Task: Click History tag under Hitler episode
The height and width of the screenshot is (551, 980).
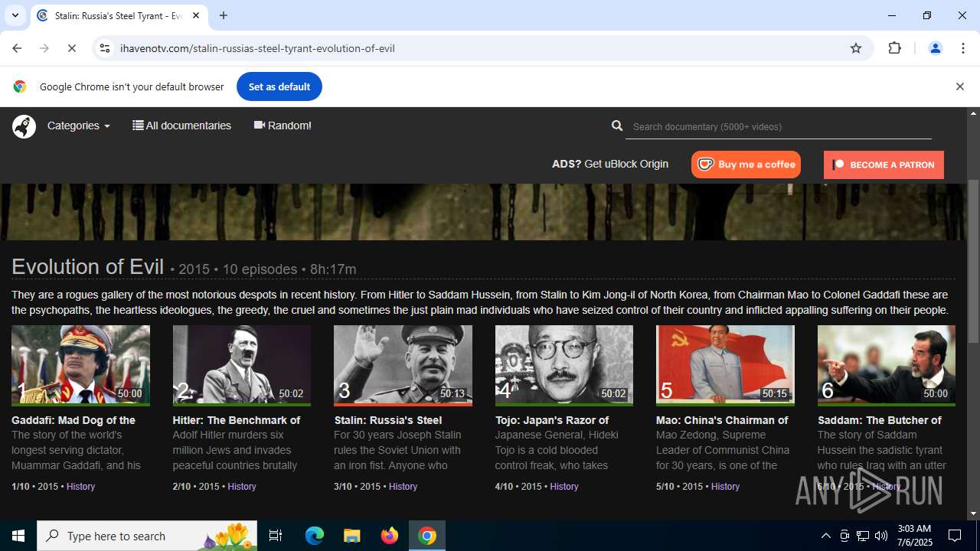Action: (x=242, y=487)
